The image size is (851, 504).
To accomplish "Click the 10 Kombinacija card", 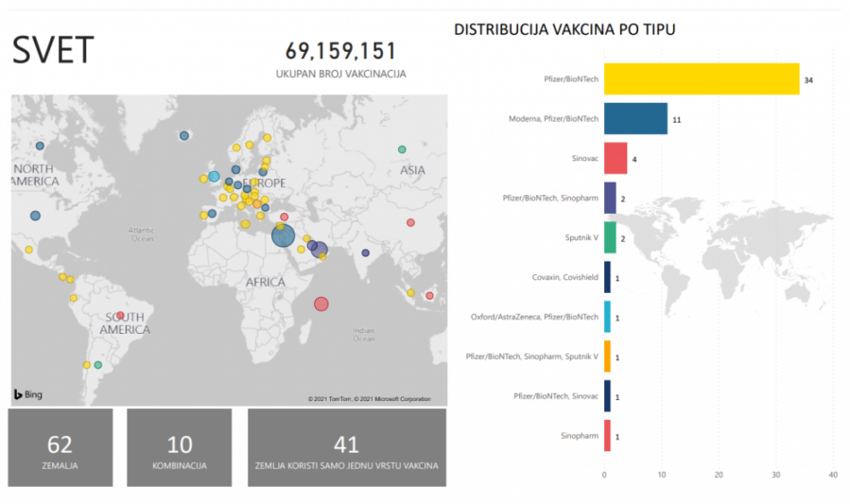I will click(x=179, y=447).
